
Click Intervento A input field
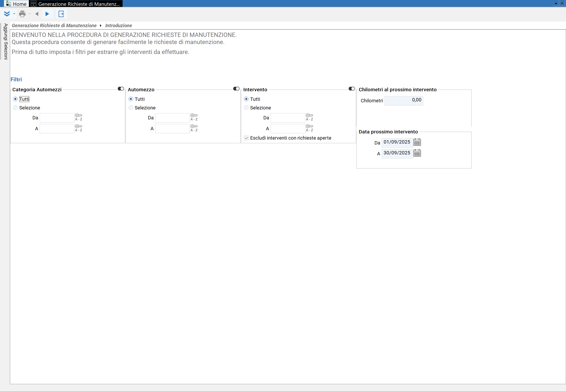(288, 129)
